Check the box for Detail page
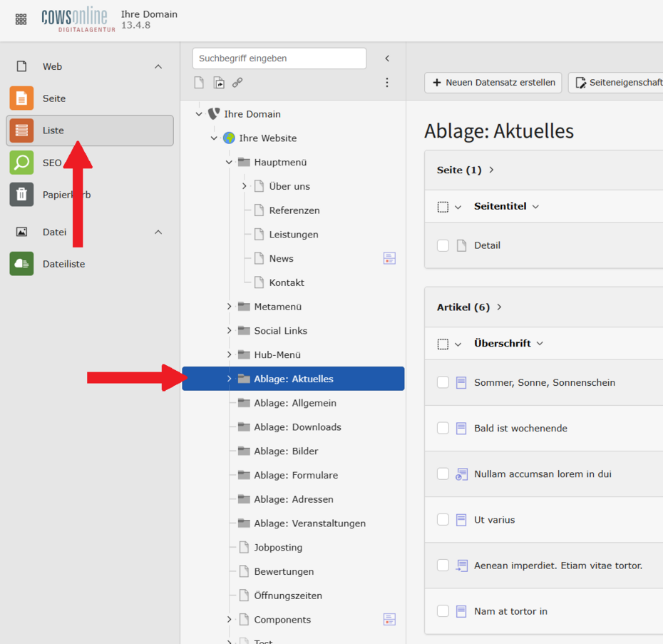Screen dimensions: 663x644 (x=443, y=245)
